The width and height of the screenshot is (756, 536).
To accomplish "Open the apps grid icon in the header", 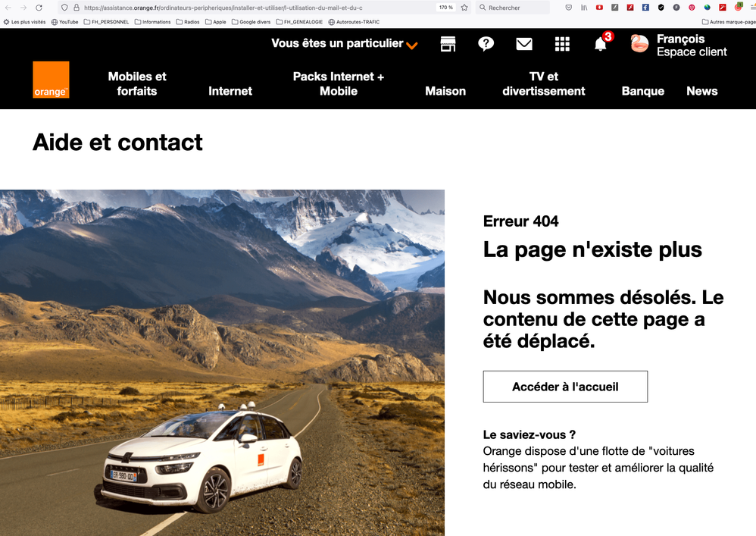I will 562,43.
